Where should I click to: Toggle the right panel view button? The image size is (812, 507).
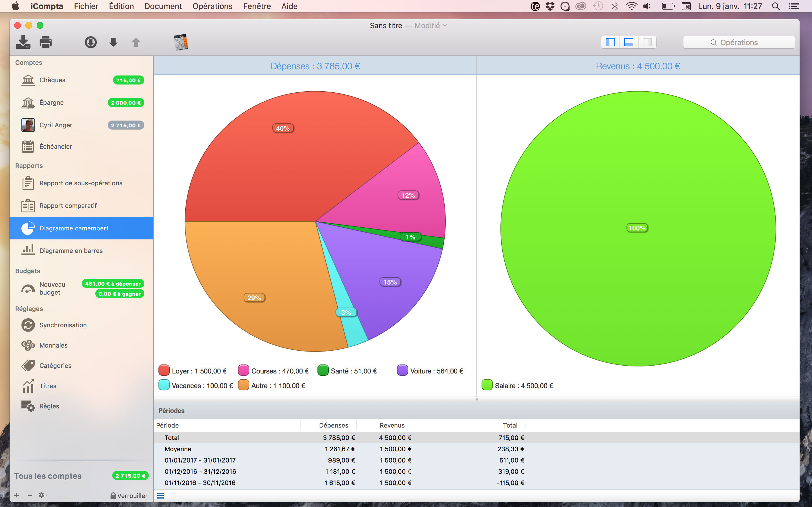647,42
